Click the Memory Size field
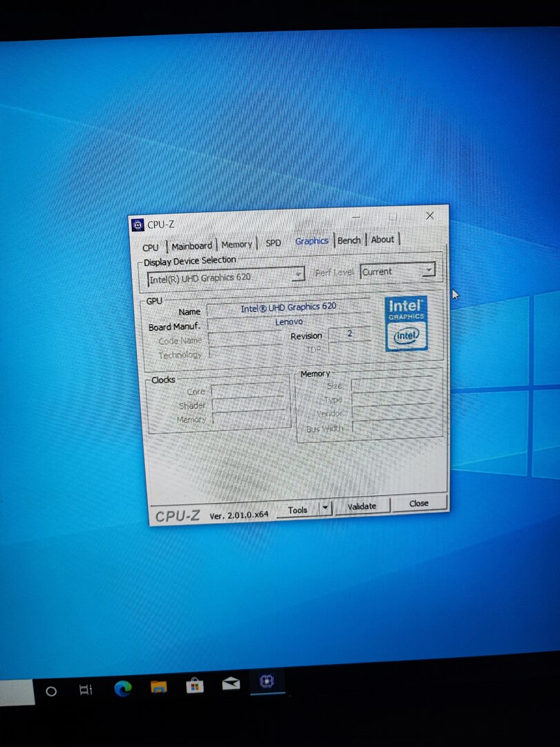This screenshot has width=560, height=747. coord(392,384)
